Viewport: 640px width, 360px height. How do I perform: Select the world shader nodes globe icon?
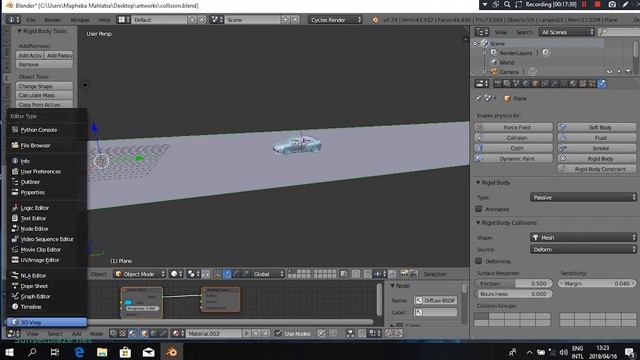coord(153,333)
